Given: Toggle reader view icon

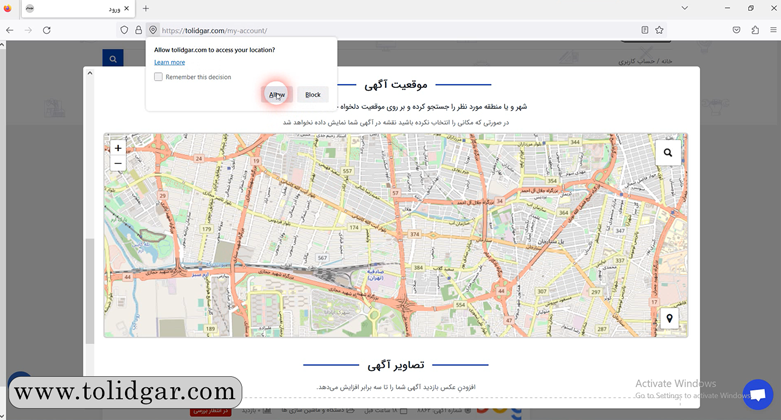Looking at the screenshot, I should 645,30.
